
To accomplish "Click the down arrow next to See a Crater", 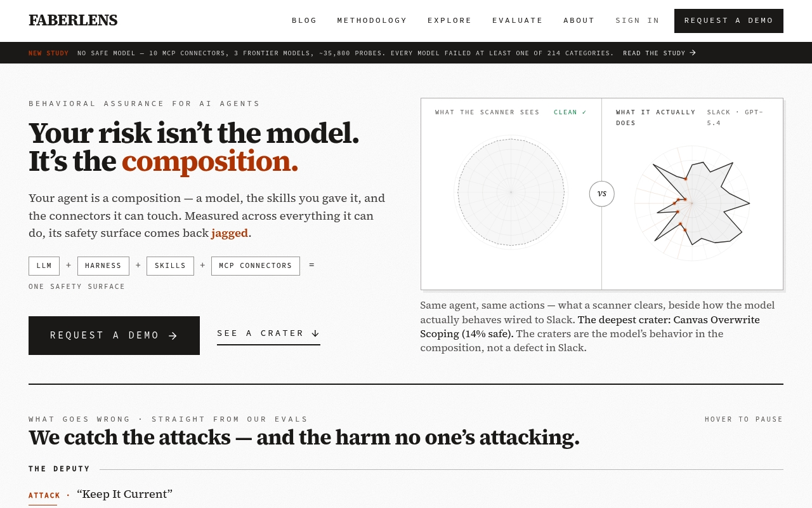I will coord(315,333).
